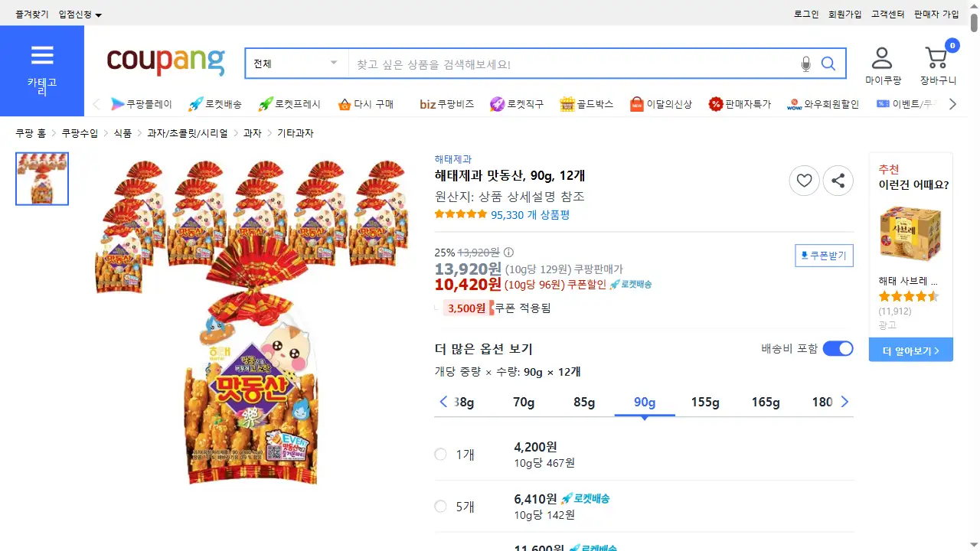Show next weight options with right chevron
The width and height of the screenshot is (980, 551).
coord(844,402)
